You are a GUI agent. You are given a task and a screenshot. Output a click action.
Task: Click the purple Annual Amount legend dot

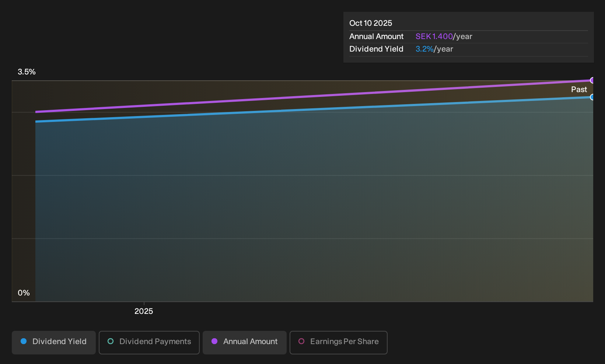214,342
